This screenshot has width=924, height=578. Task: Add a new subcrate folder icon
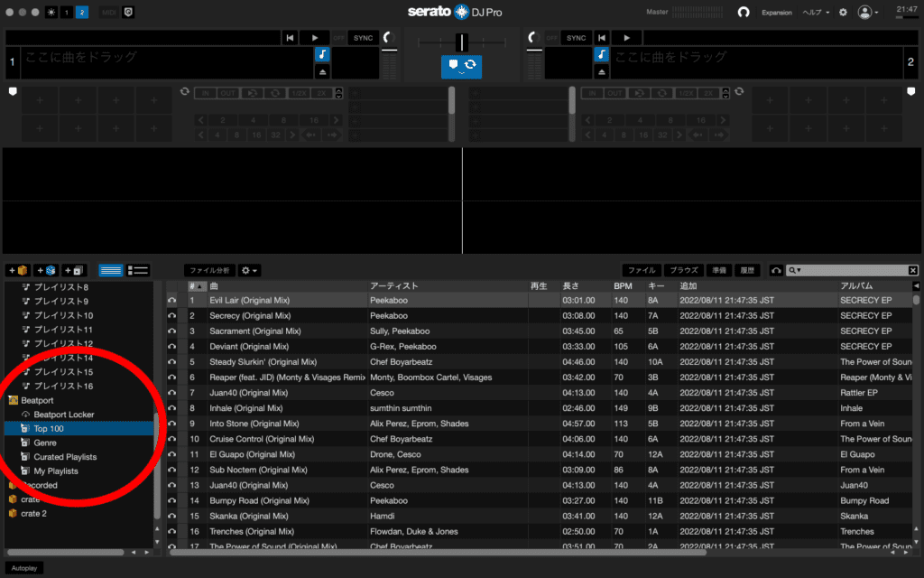click(x=75, y=270)
